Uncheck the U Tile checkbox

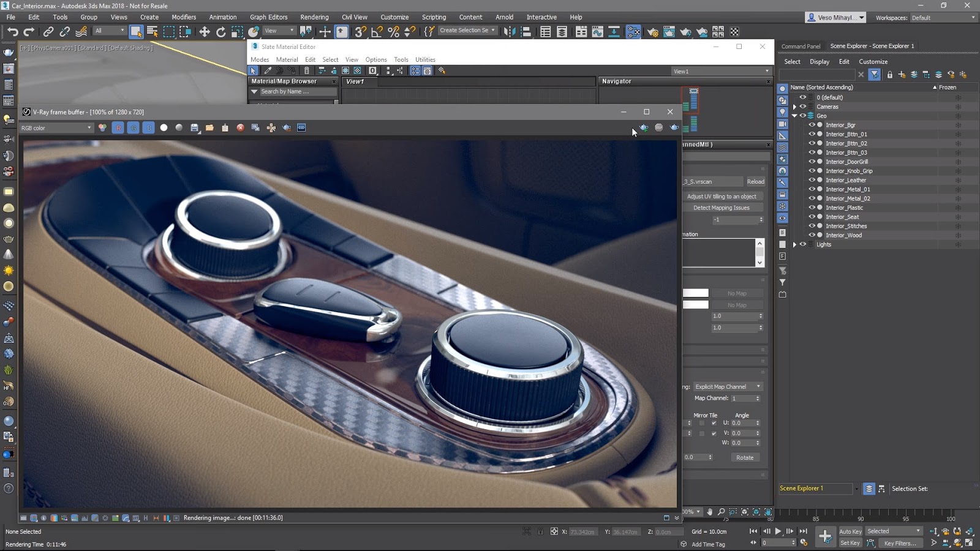click(714, 423)
